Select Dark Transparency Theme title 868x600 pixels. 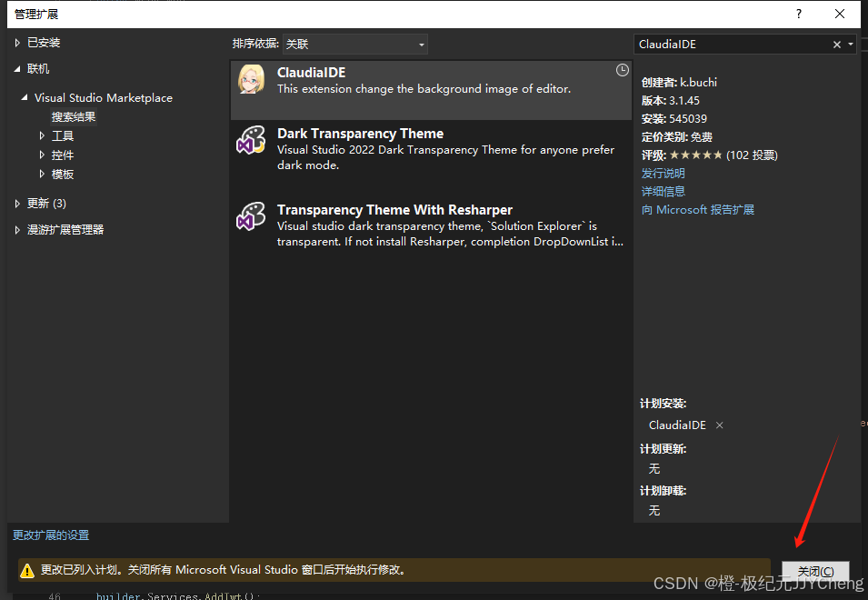coord(360,134)
